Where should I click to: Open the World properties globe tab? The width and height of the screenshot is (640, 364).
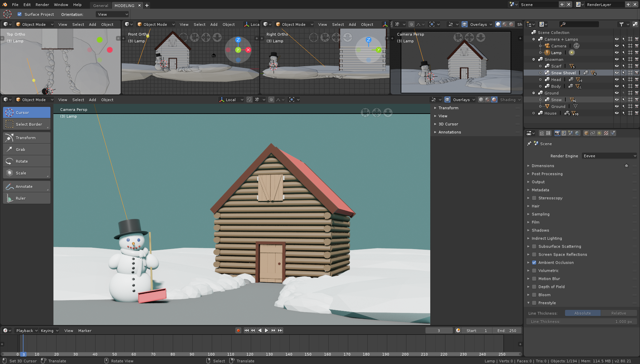coord(577,133)
